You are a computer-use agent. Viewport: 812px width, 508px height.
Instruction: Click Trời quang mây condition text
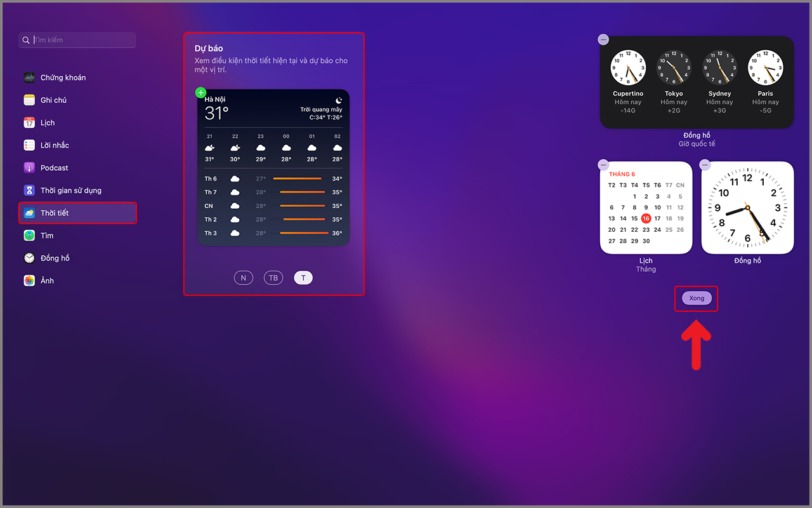[x=321, y=110]
